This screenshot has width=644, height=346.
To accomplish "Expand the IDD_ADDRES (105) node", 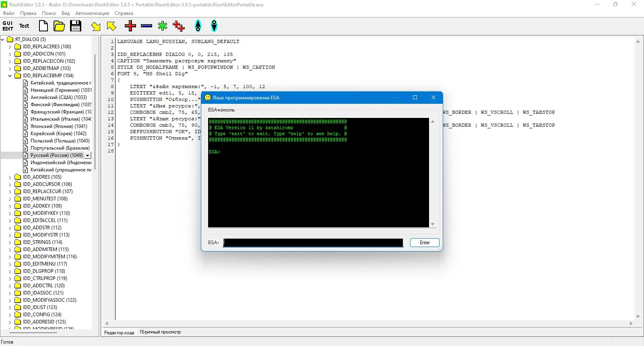I will coord(10,177).
